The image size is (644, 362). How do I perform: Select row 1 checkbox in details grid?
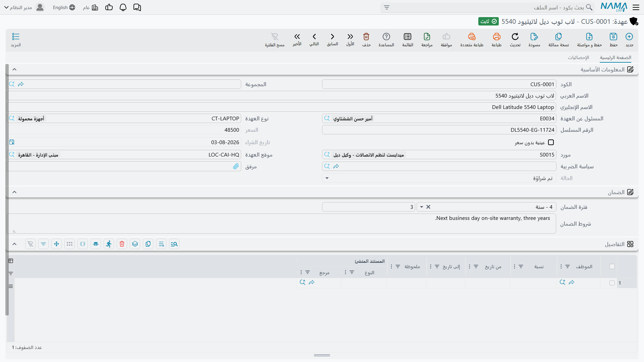tap(612, 283)
